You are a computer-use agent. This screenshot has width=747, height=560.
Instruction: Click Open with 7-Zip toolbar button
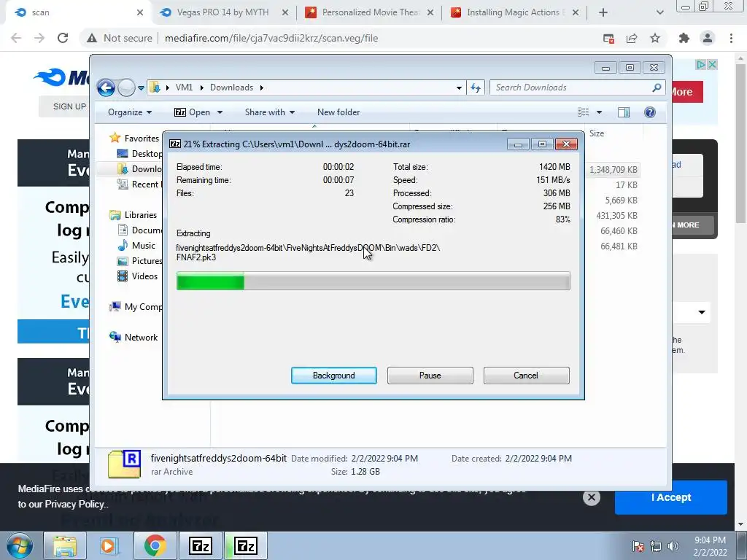193,112
